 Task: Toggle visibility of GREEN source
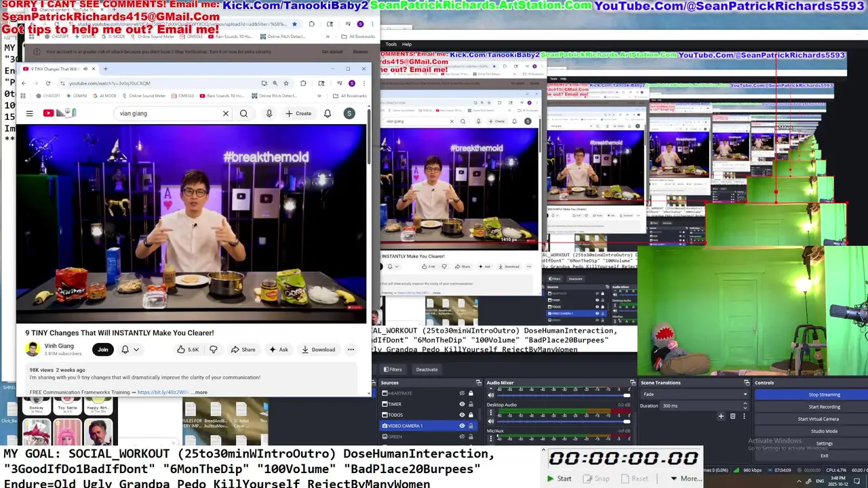pyautogui.click(x=462, y=436)
